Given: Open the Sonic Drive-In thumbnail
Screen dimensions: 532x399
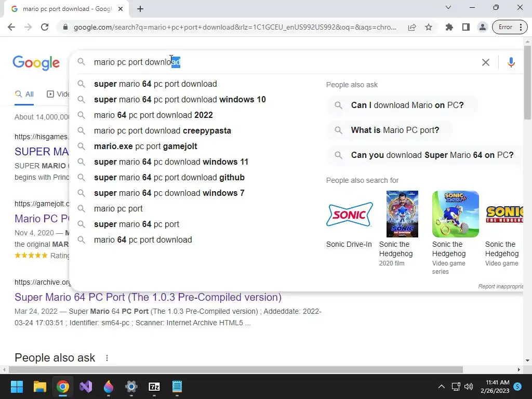Looking at the screenshot, I should point(349,214).
